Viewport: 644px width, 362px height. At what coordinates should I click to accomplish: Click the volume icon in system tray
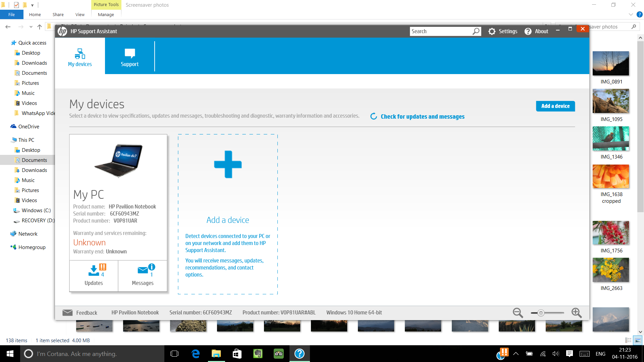tap(556, 354)
